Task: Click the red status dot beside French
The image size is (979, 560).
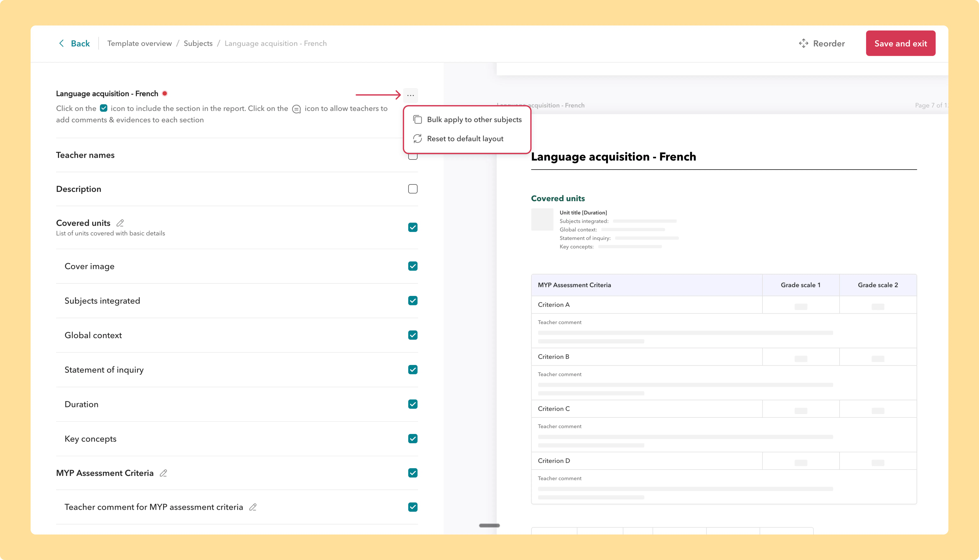Action: tap(165, 93)
